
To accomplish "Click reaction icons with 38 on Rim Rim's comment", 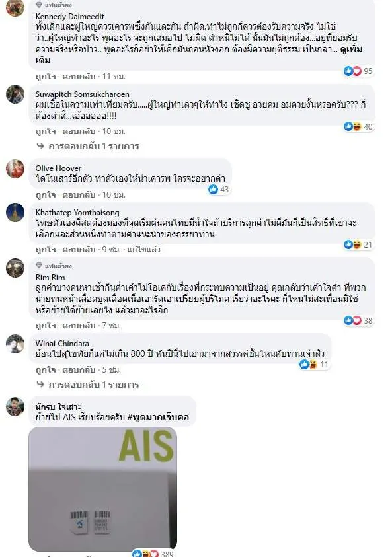I will point(358,320).
